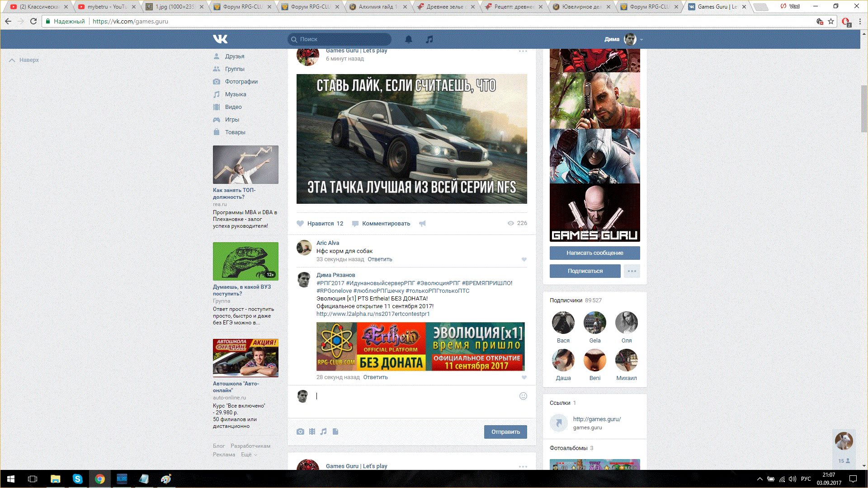Open Группы in the left menu

(235, 69)
